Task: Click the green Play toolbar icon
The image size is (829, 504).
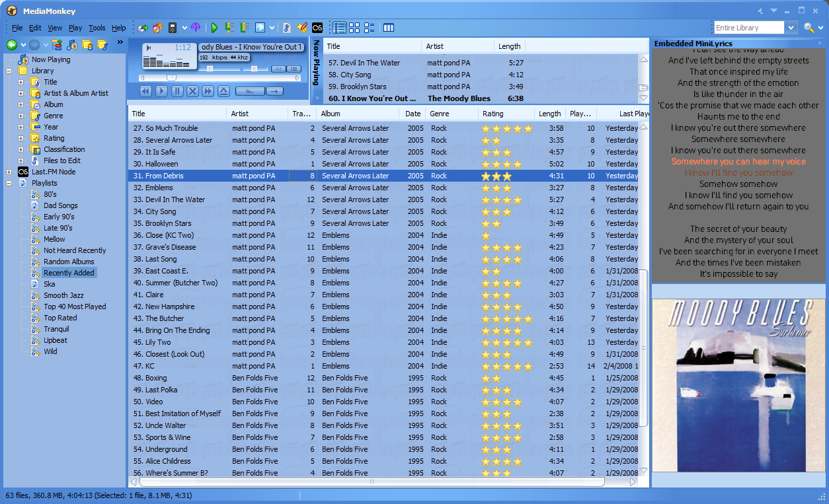Action: click(214, 28)
